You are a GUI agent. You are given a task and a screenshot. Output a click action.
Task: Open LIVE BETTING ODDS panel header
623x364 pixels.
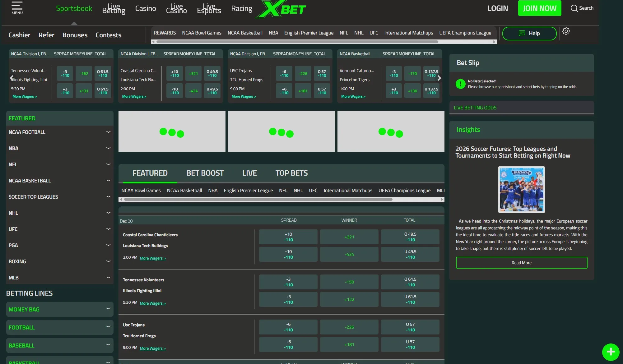click(522, 108)
